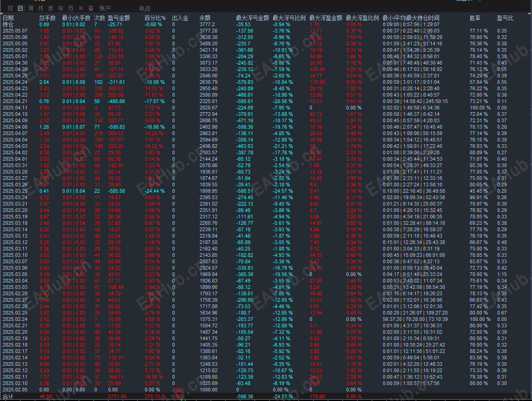Sort by the 胜率 column header
Image resolution: width=532 pixels, height=401 pixels.
[x=475, y=18]
